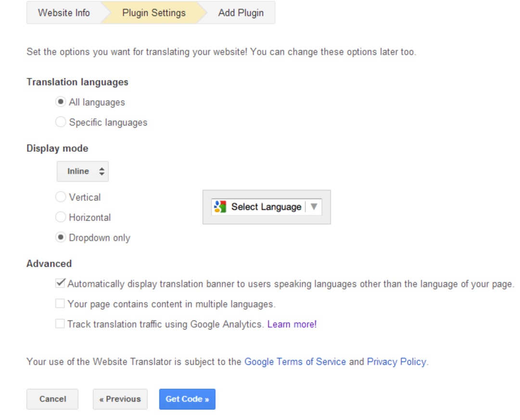Jump to the Add Plugin step
Viewport: 520px width, 420px height.
pos(241,13)
